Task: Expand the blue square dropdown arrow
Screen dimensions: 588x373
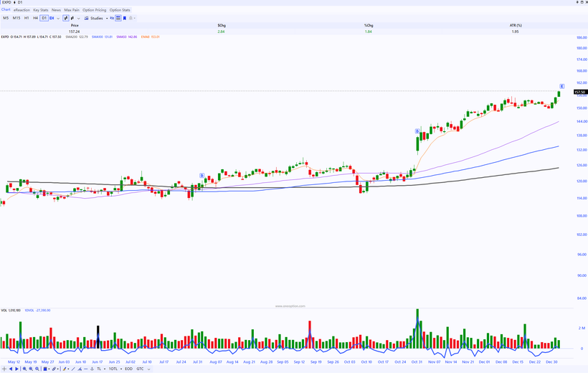Action: (x=49, y=369)
